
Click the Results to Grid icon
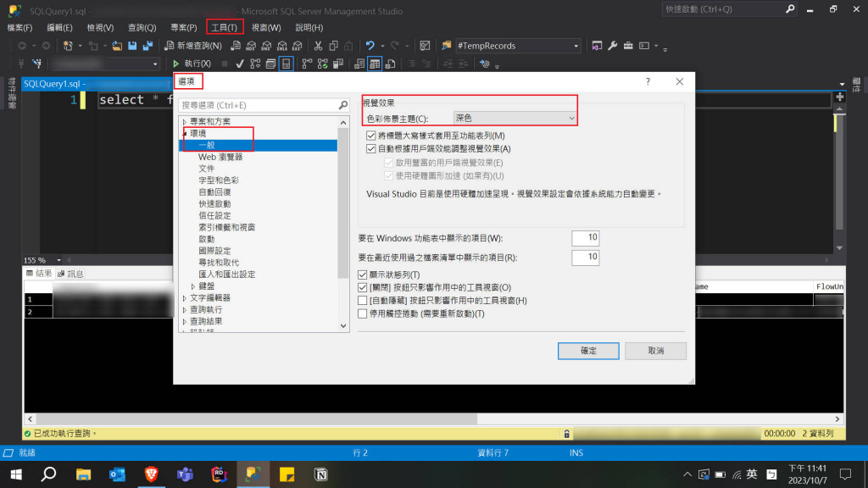click(375, 64)
